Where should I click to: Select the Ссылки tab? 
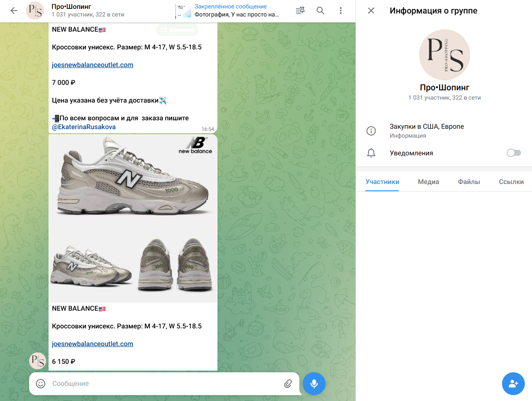511,182
